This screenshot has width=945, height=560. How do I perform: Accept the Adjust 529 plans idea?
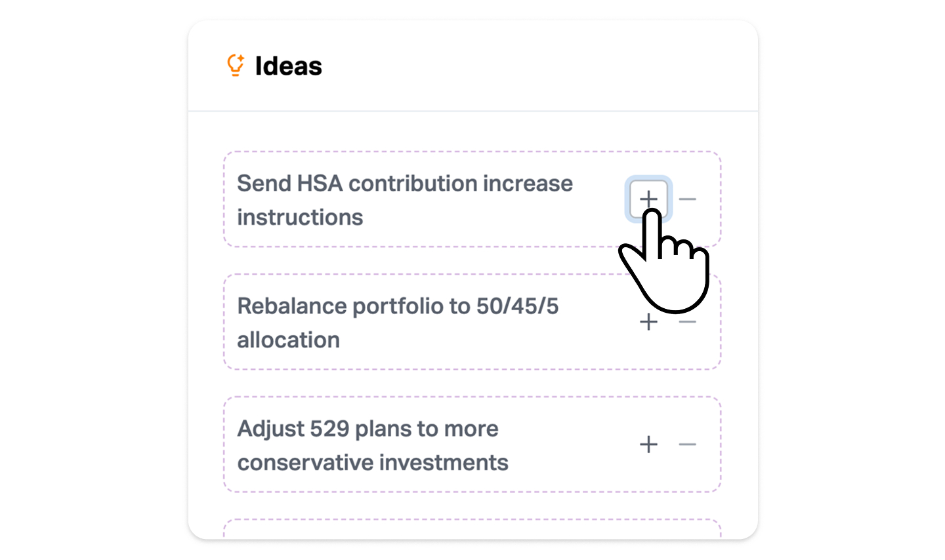[x=648, y=445]
